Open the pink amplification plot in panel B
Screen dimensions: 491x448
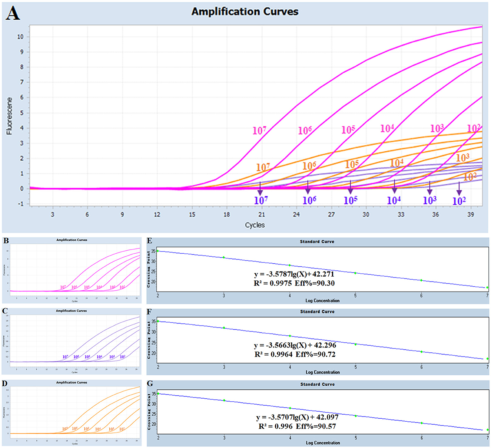tap(75, 270)
